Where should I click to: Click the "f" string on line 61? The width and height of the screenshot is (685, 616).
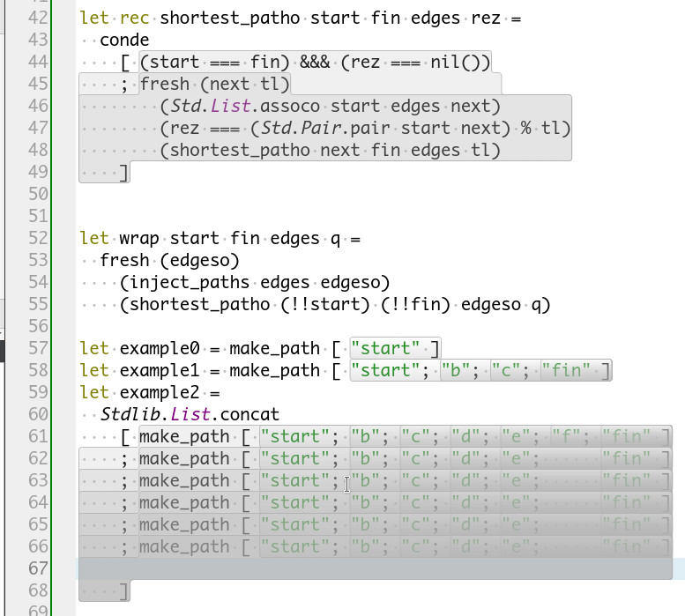coord(566,436)
